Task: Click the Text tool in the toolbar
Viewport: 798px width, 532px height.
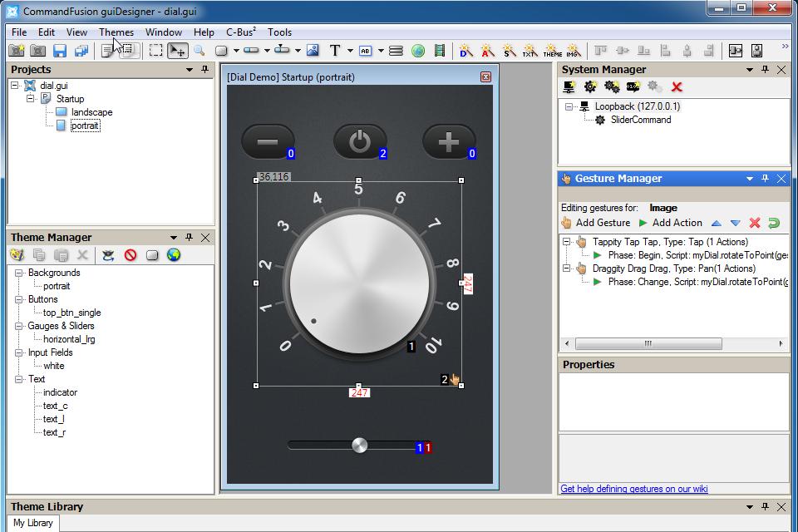Action: point(335,51)
